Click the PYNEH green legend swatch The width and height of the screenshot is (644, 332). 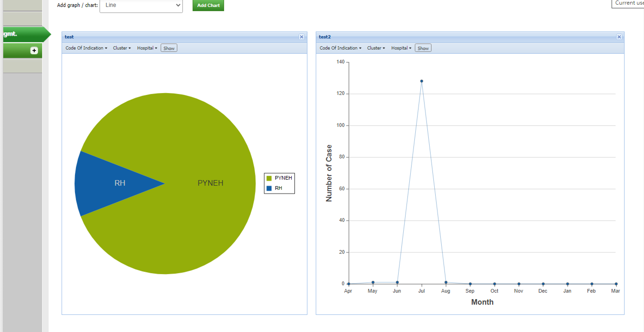click(269, 178)
